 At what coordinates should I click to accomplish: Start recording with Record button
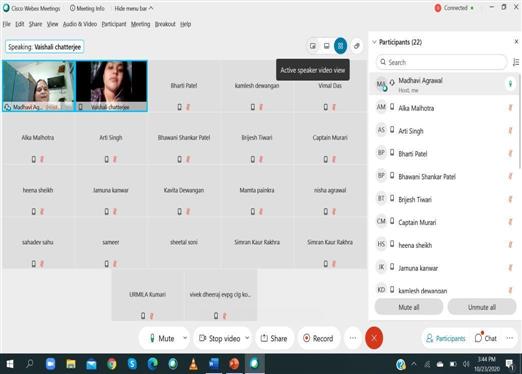(x=318, y=338)
